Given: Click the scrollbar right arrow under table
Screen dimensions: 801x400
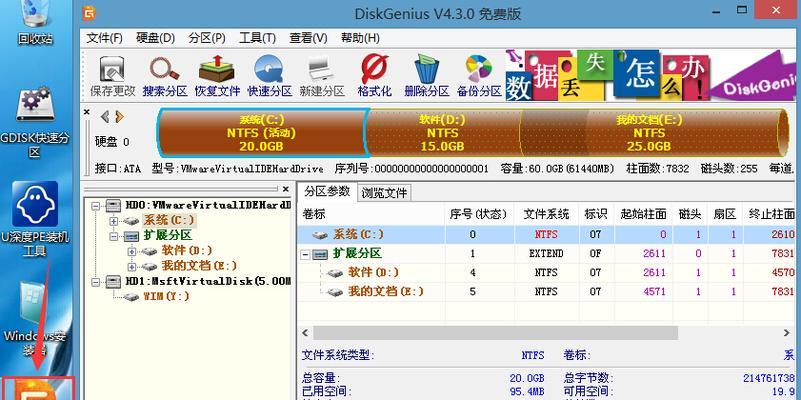Looking at the screenshot, I should coord(787,333).
